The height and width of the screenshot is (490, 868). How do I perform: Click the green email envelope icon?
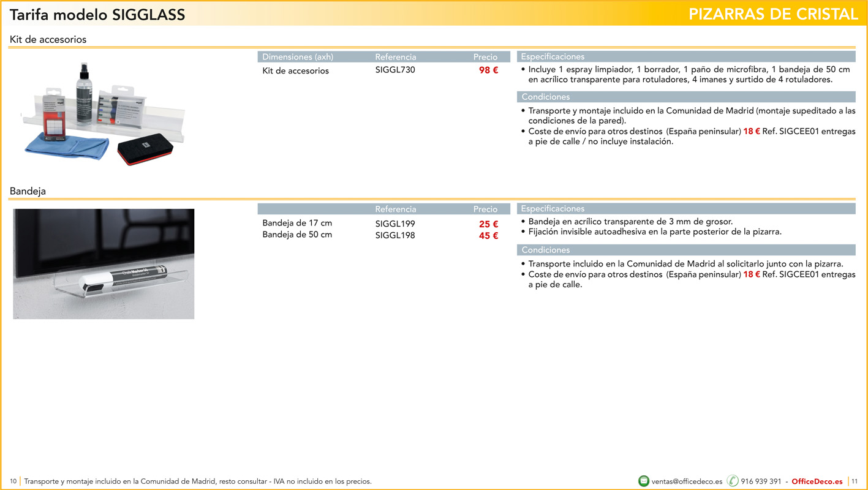[x=643, y=481]
